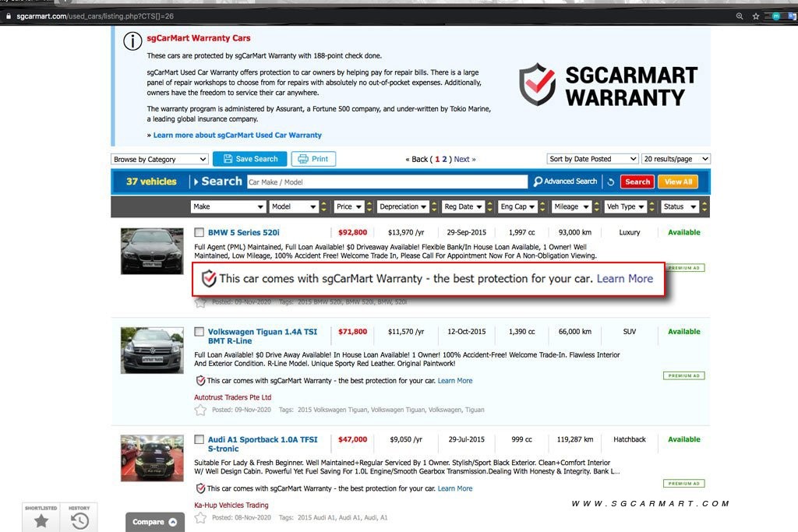
Task: Tick the BMW 5 Series 520i compare checkbox
Action: pyautogui.click(x=199, y=232)
